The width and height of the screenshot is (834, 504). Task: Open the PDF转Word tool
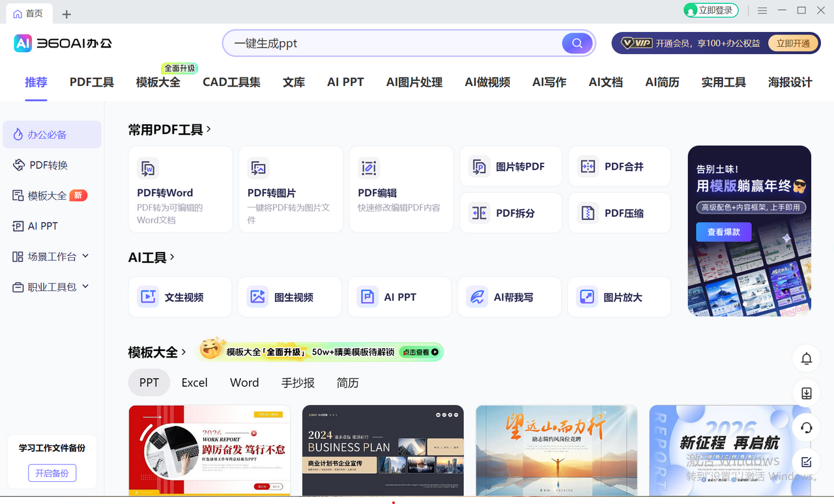180,189
